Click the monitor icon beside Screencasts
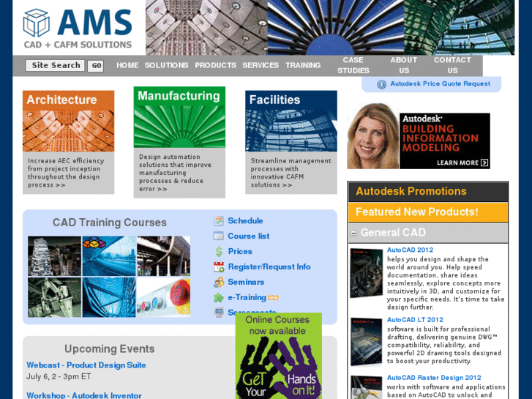The width and height of the screenshot is (532, 399). (x=219, y=312)
